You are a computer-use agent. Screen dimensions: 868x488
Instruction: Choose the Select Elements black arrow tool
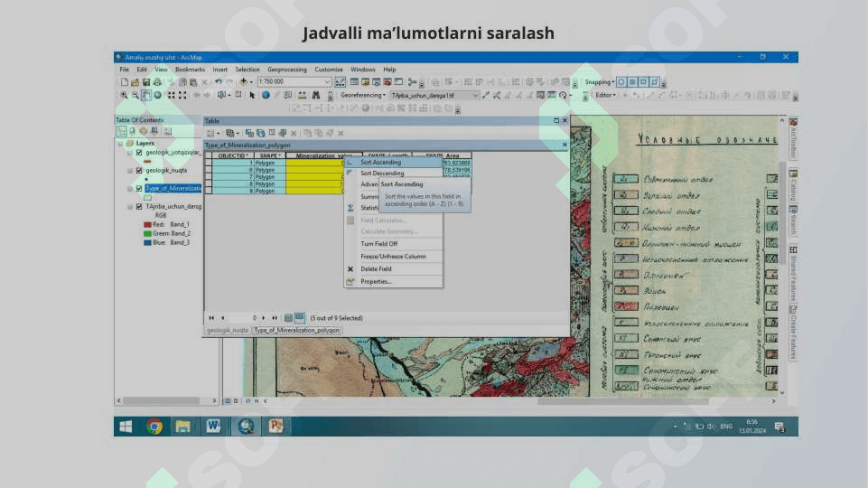point(252,95)
